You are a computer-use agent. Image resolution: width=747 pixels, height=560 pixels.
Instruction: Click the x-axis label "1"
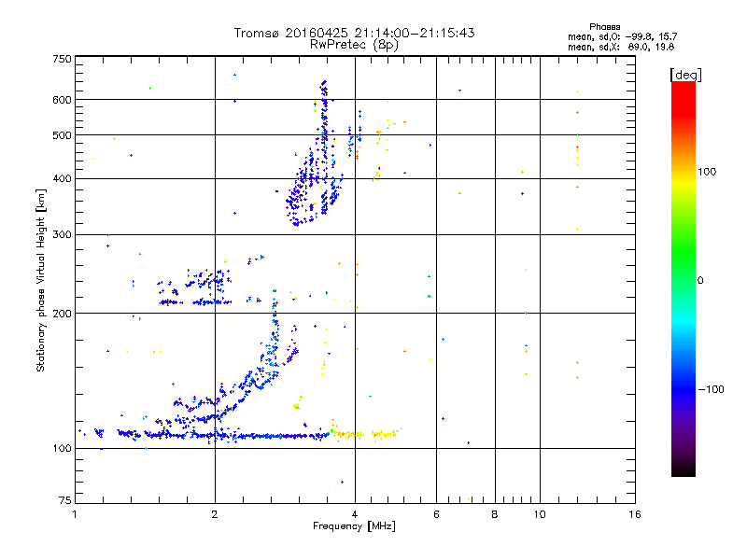[75, 514]
